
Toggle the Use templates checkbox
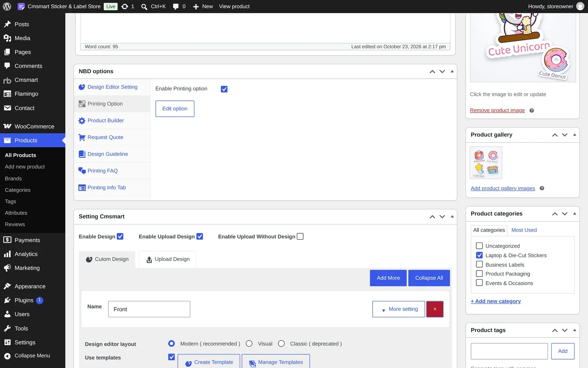172,357
